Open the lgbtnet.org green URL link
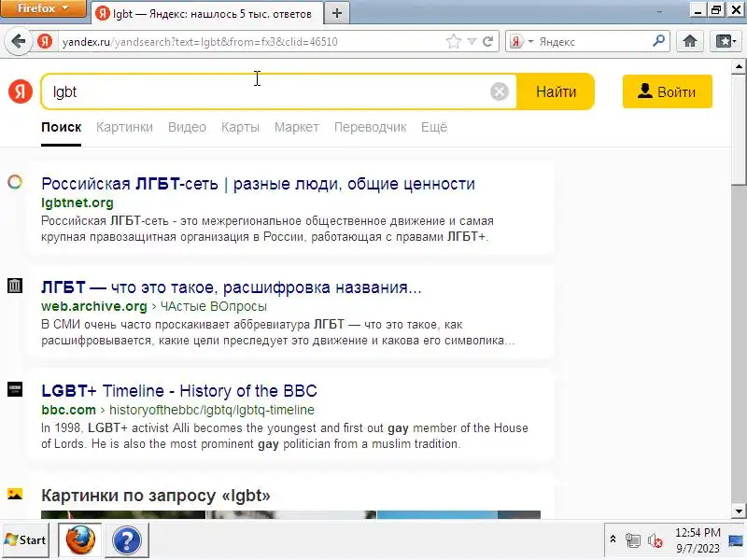The height and width of the screenshot is (560, 747). coord(78,203)
